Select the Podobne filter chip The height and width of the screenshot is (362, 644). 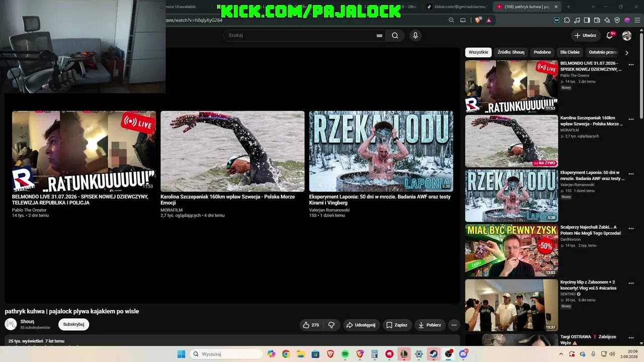[x=542, y=52]
